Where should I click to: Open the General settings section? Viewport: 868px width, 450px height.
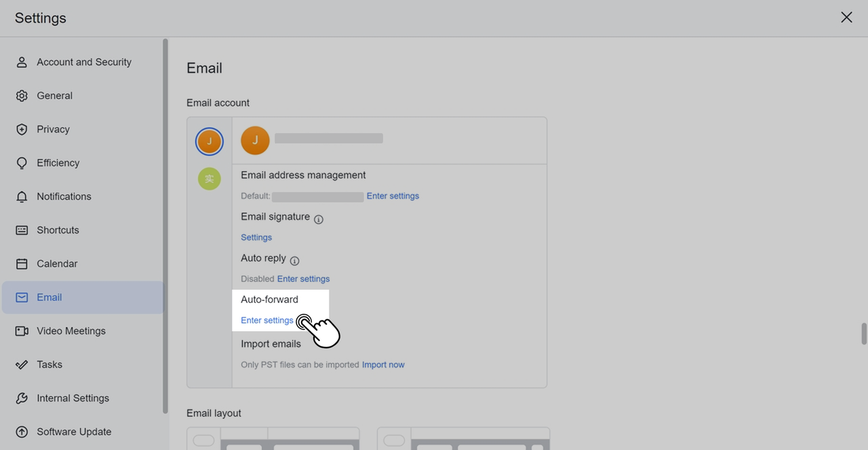coord(54,95)
